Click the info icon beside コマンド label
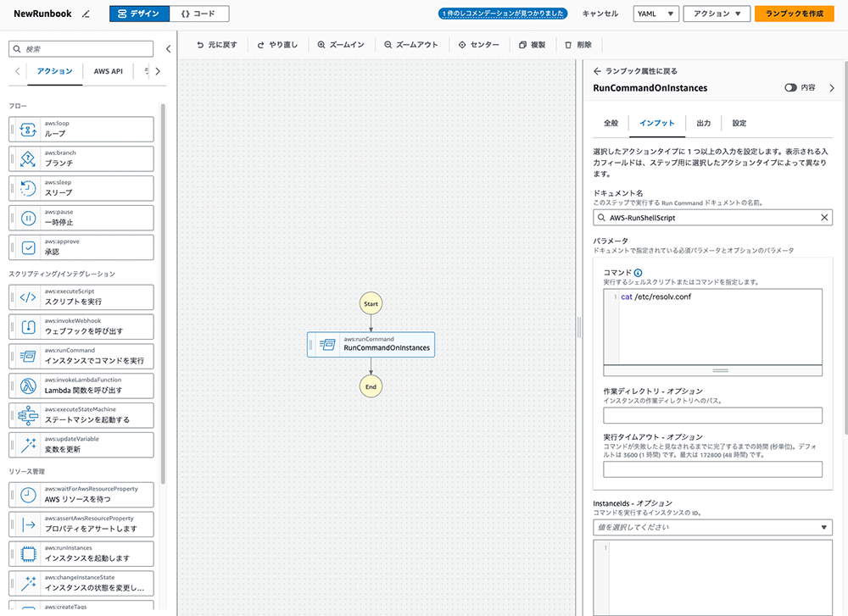 pyautogui.click(x=638, y=272)
